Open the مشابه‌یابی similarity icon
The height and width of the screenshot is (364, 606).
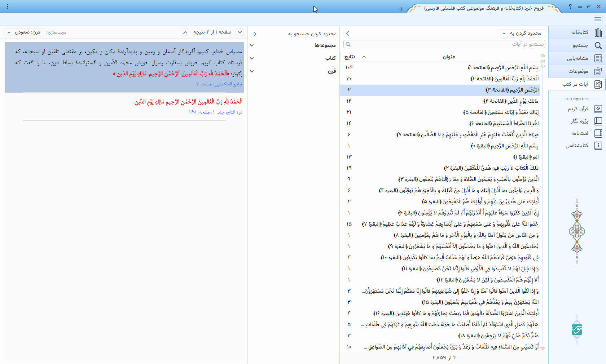click(598, 58)
